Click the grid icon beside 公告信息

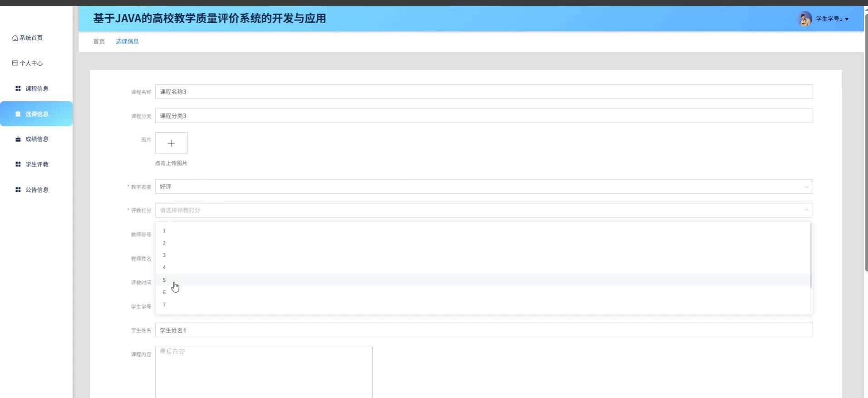[x=18, y=190]
